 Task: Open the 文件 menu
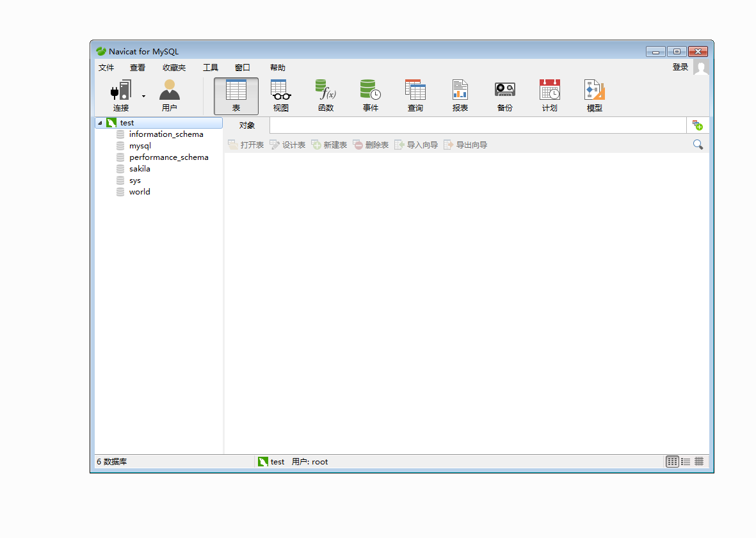106,67
